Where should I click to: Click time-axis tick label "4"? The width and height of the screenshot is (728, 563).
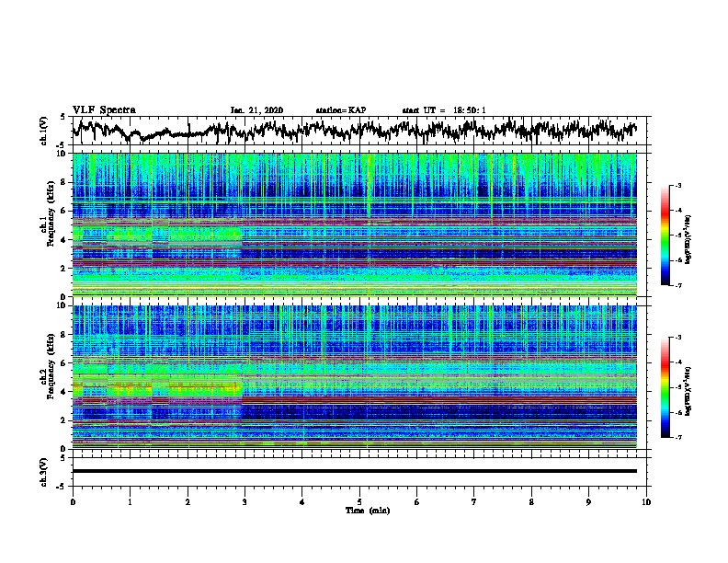(302, 502)
